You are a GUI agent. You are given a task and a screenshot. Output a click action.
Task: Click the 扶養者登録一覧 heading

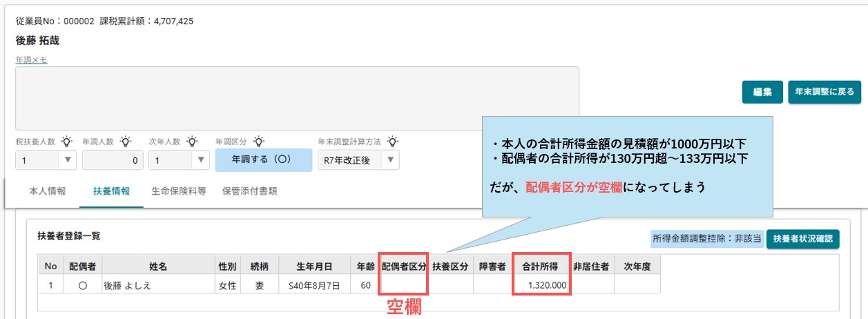tap(69, 235)
